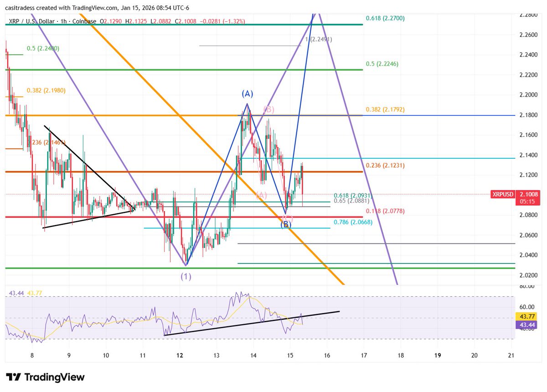The width and height of the screenshot is (547, 392).
Task: Click date 21 on the time axis
Action: (x=511, y=355)
